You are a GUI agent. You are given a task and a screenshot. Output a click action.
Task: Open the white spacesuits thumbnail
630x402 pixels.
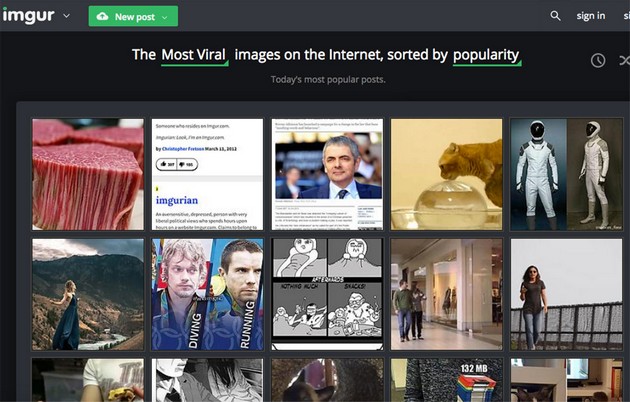[567, 174]
